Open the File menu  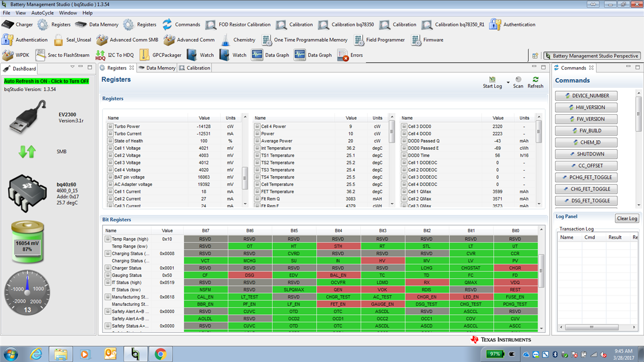coord(6,13)
